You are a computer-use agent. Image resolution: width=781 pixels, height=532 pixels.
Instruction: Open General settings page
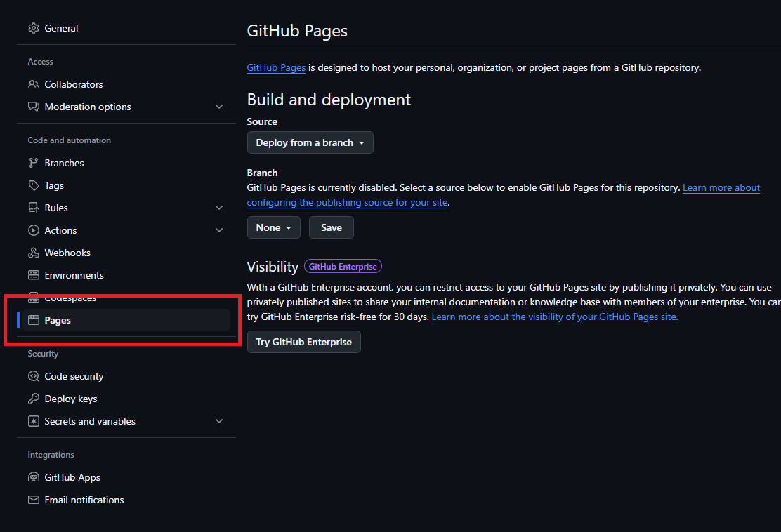click(x=126, y=28)
